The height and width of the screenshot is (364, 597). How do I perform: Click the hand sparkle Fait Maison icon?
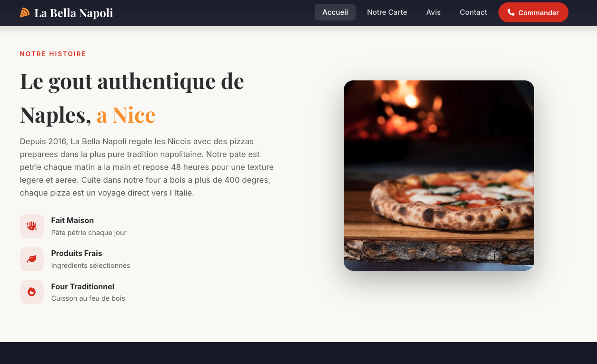coord(32,226)
